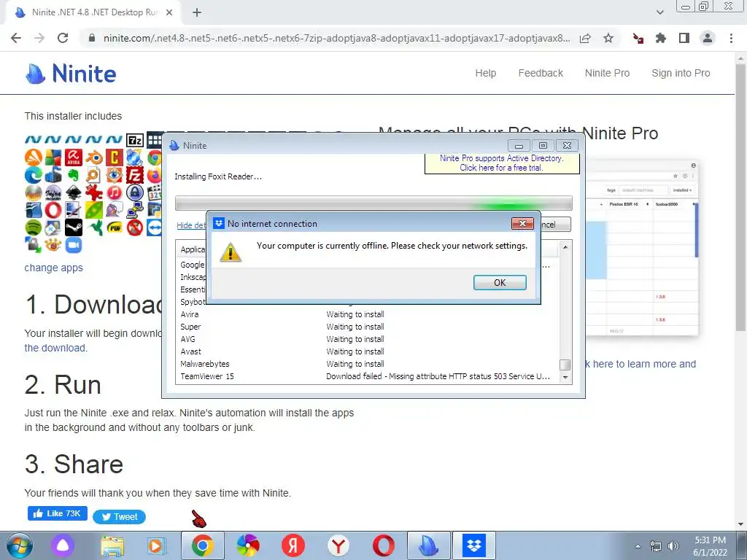The image size is (747, 560).
Task: Click OK in No internet connection dialog
Action: [500, 282]
